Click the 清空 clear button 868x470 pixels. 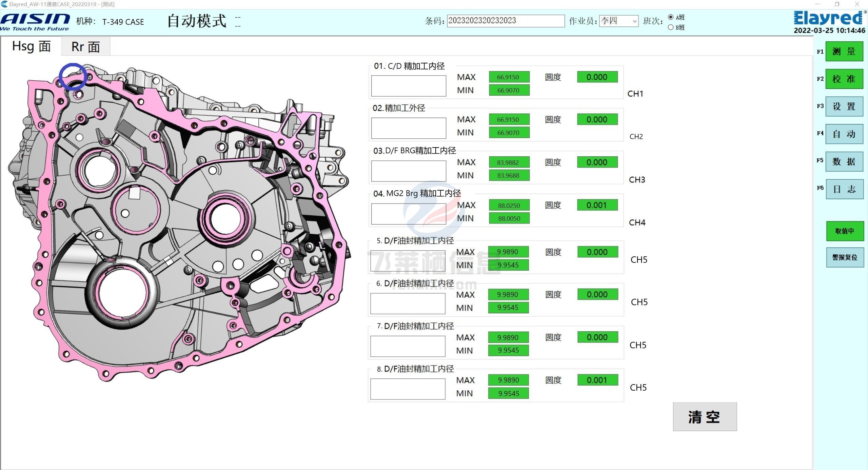click(705, 417)
